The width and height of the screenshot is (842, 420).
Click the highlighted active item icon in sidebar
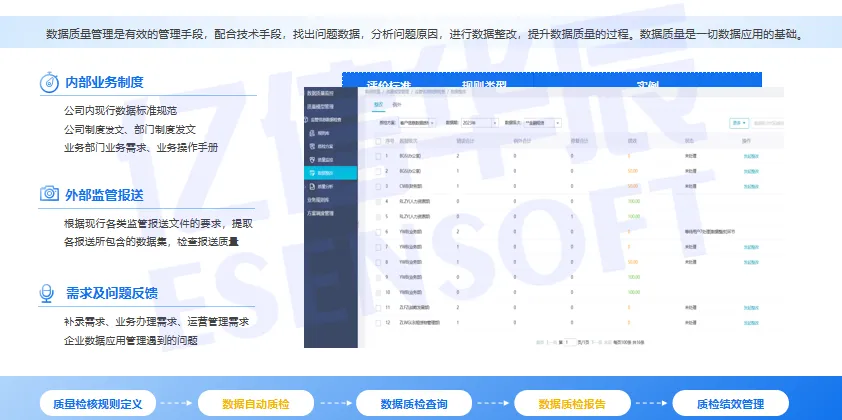pos(313,172)
